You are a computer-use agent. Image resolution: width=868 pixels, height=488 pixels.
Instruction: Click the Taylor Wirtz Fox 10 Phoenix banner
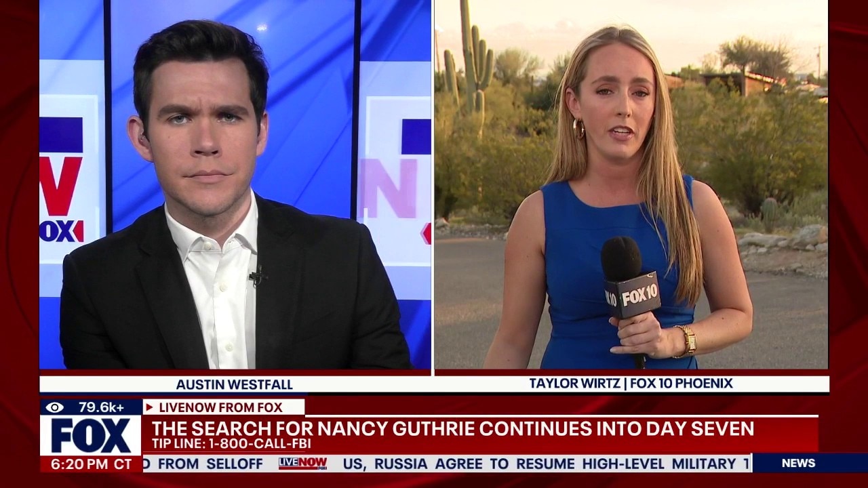631,384
